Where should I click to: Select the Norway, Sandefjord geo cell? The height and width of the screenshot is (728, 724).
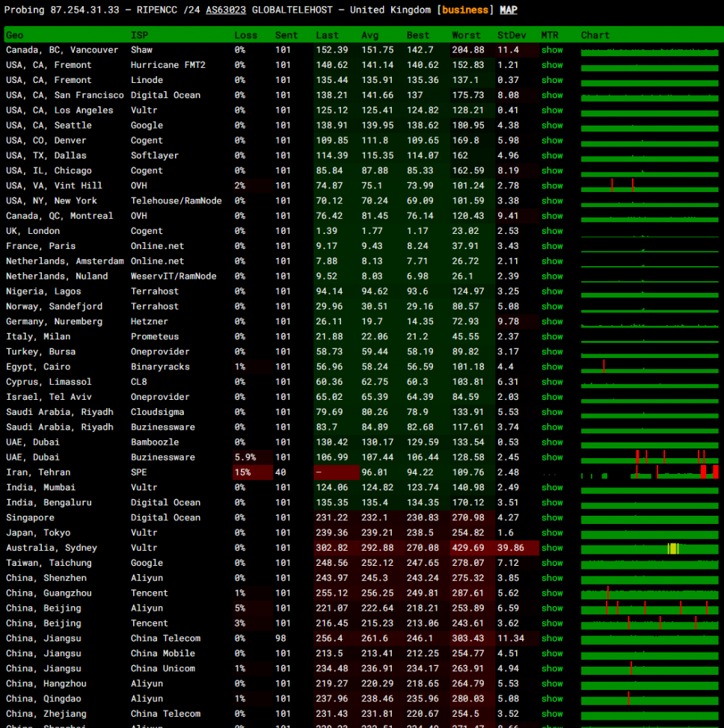[54, 306]
